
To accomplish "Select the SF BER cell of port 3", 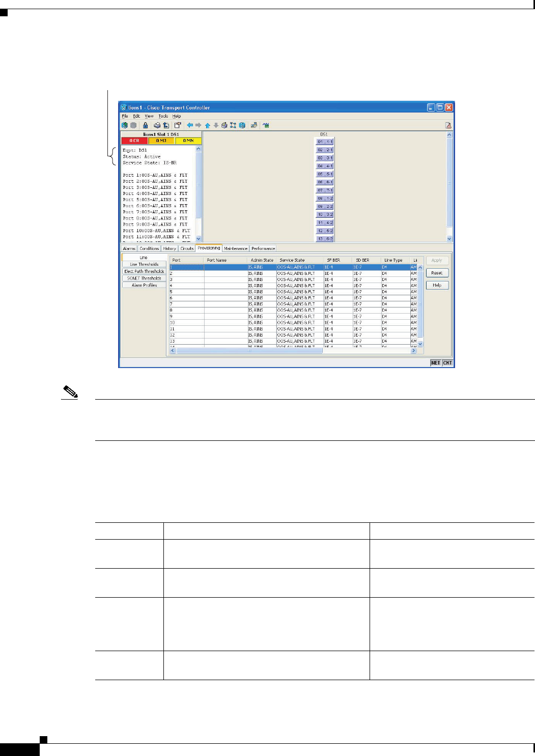I will 338,279.
